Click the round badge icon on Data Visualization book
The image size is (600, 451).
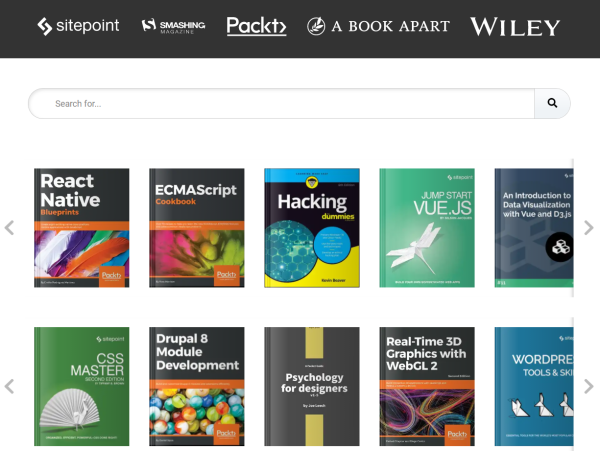point(559,246)
